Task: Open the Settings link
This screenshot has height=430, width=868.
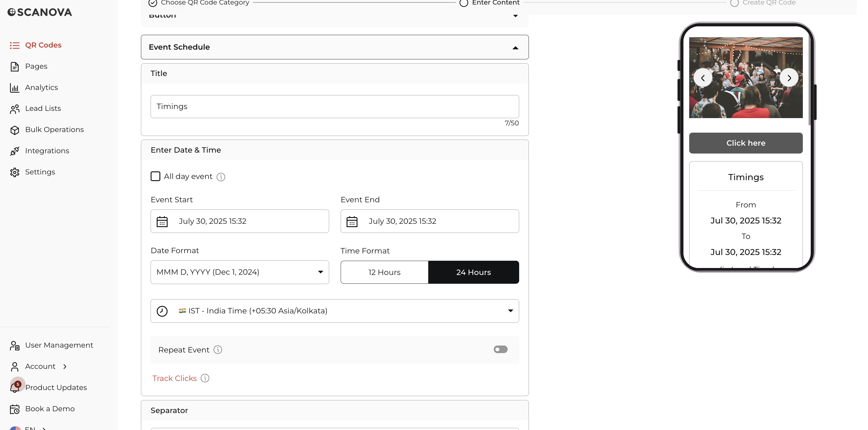Action: click(x=40, y=172)
